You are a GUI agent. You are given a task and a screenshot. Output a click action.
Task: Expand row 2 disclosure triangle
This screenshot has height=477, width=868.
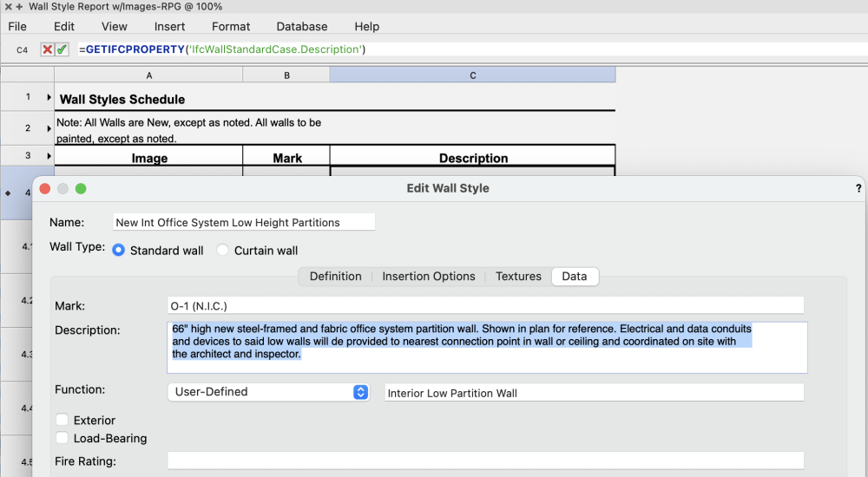point(49,128)
